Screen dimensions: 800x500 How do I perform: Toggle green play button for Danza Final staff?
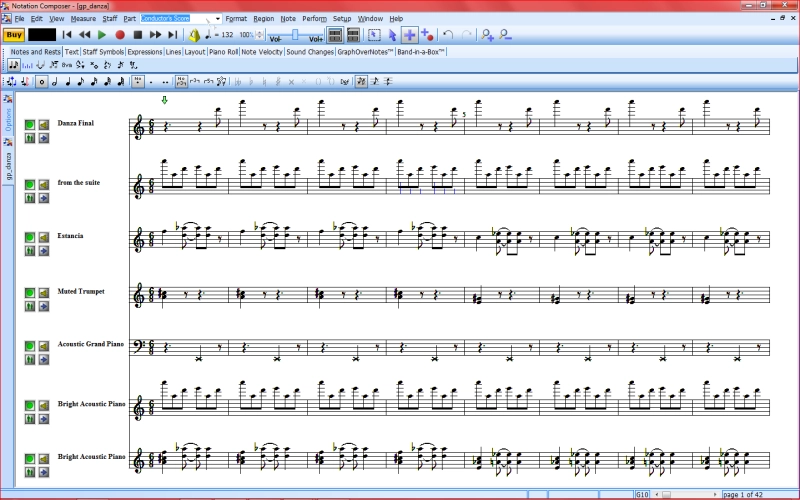pyautogui.click(x=30, y=124)
